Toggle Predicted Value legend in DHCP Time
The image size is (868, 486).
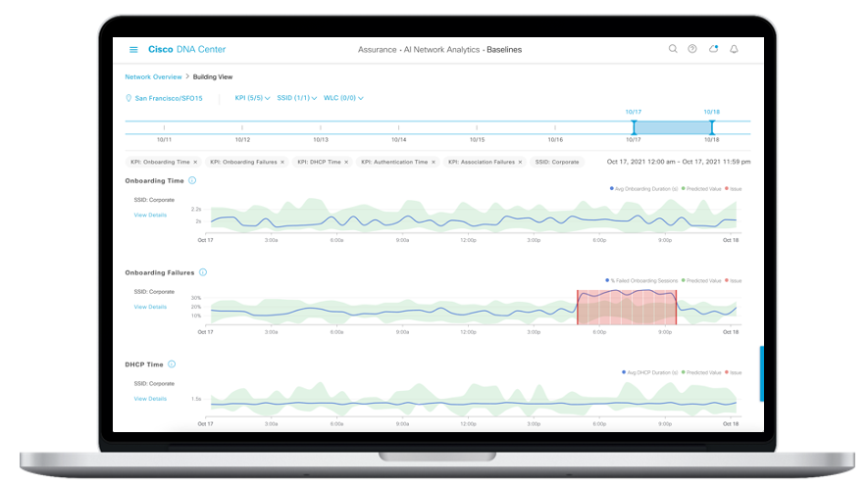[x=701, y=372]
